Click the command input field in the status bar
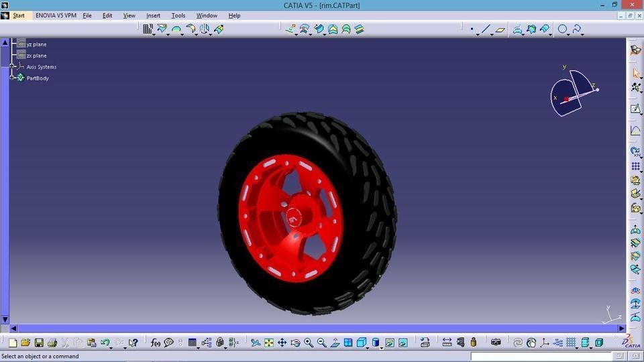Viewport: 644px width, 362px height. coord(541,356)
